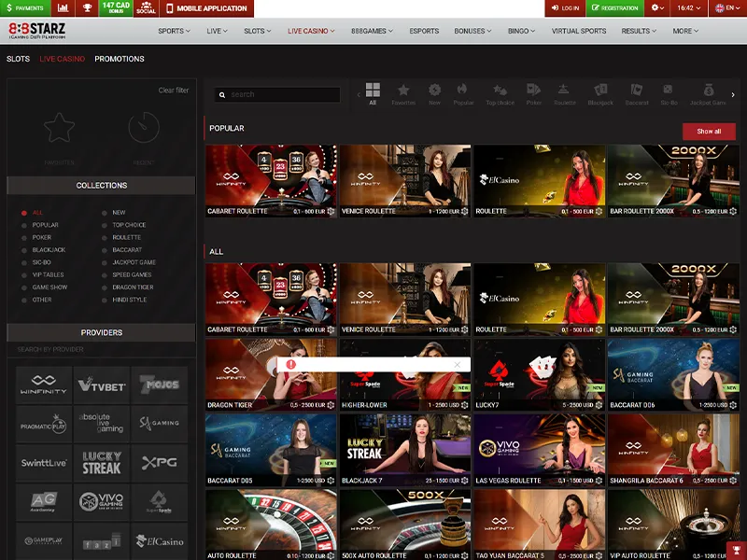Select the SwinttLive provider logo
Viewport: 747px width, 560px height.
coord(43,463)
